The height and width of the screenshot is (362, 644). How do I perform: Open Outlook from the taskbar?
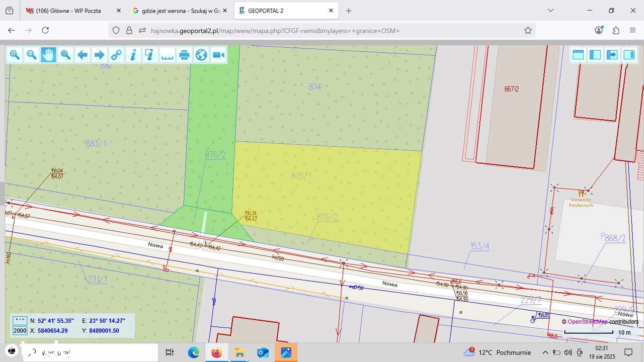pyautogui.click(x=263, y=352)
